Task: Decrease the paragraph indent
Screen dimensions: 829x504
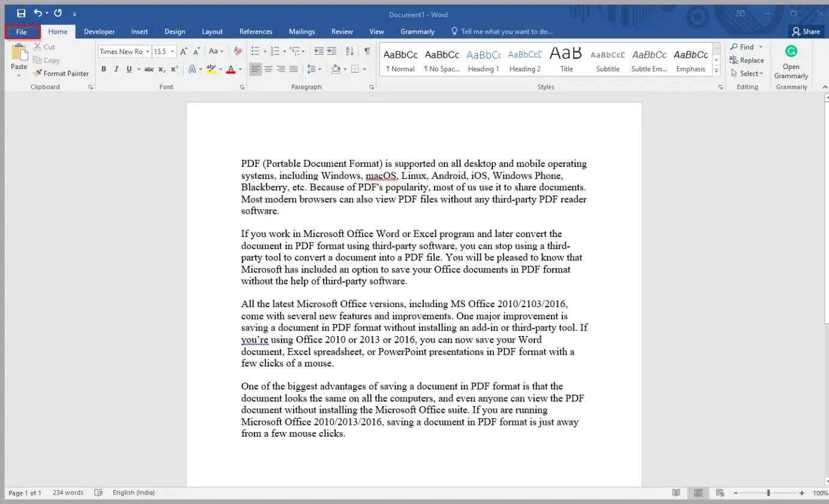Action: point(319,52)
